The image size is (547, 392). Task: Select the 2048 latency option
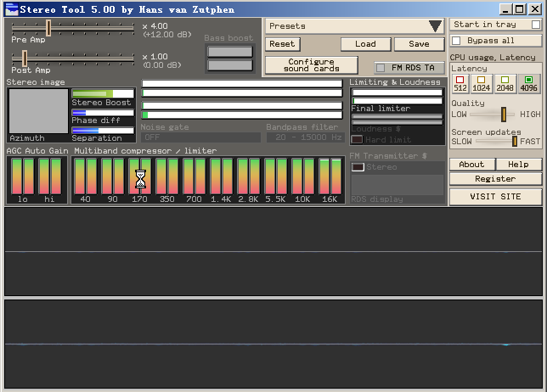(x=505, y=83)
